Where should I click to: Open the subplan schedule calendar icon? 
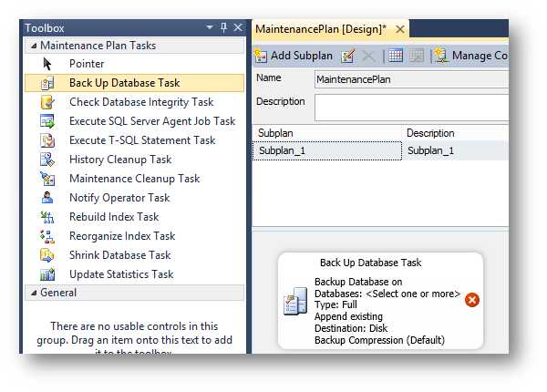[x=396, y=56]
